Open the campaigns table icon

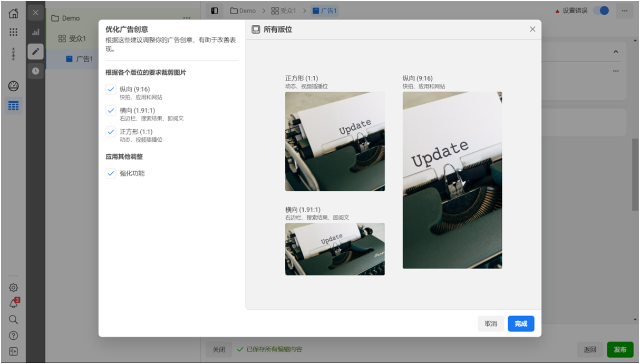(x=13, y=105)
